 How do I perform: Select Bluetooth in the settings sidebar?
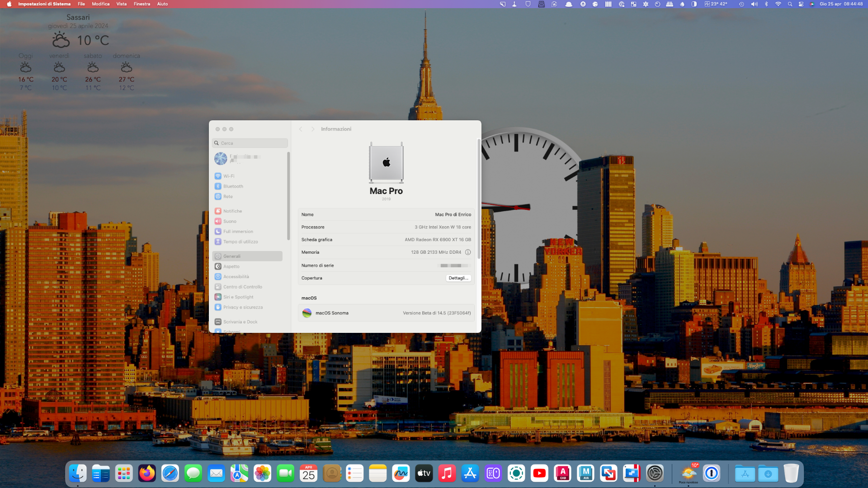(x=233, y=186)
